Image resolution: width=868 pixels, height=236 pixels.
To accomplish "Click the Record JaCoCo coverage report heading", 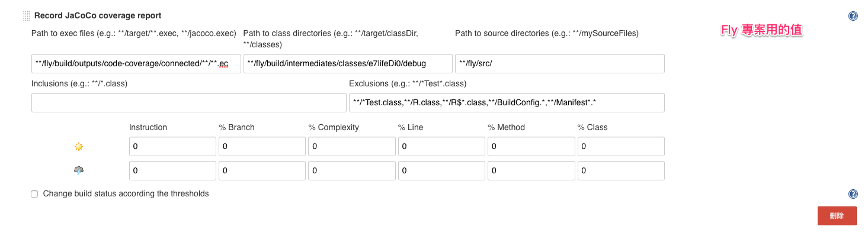I will point(98,16).
